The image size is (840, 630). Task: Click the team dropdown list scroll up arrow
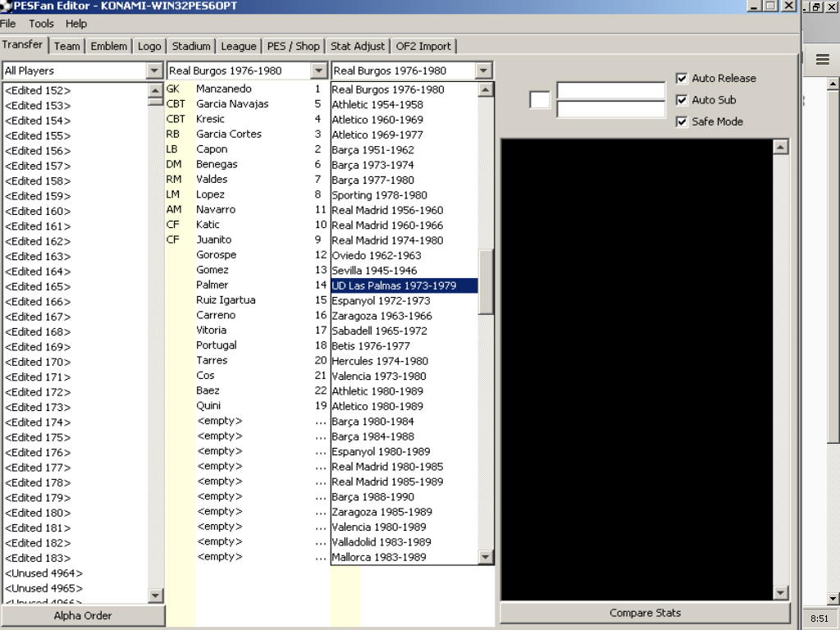[485, 89]
